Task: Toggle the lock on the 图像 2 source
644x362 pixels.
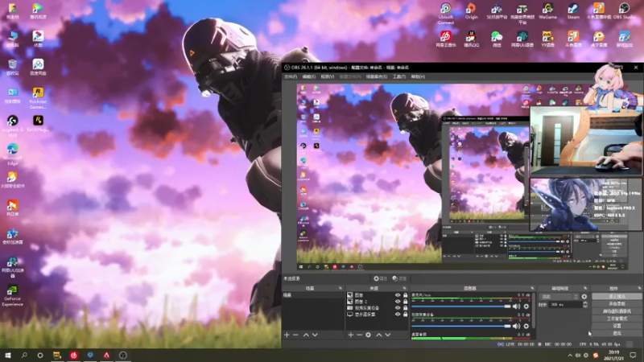Action: (406, 301)
